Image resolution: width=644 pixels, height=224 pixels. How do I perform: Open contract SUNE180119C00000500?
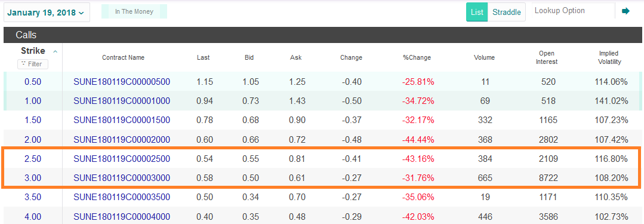pos(122,82)
